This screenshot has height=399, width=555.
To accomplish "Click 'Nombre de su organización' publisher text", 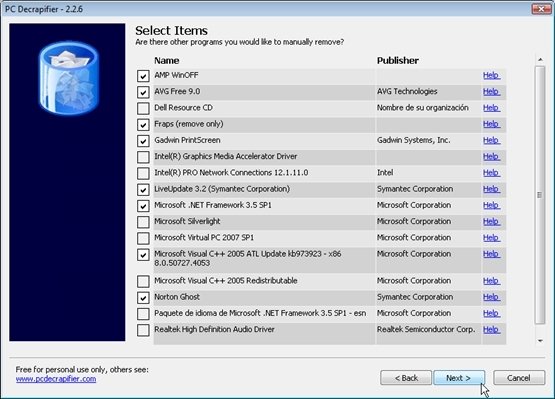I will coord(423,108).
